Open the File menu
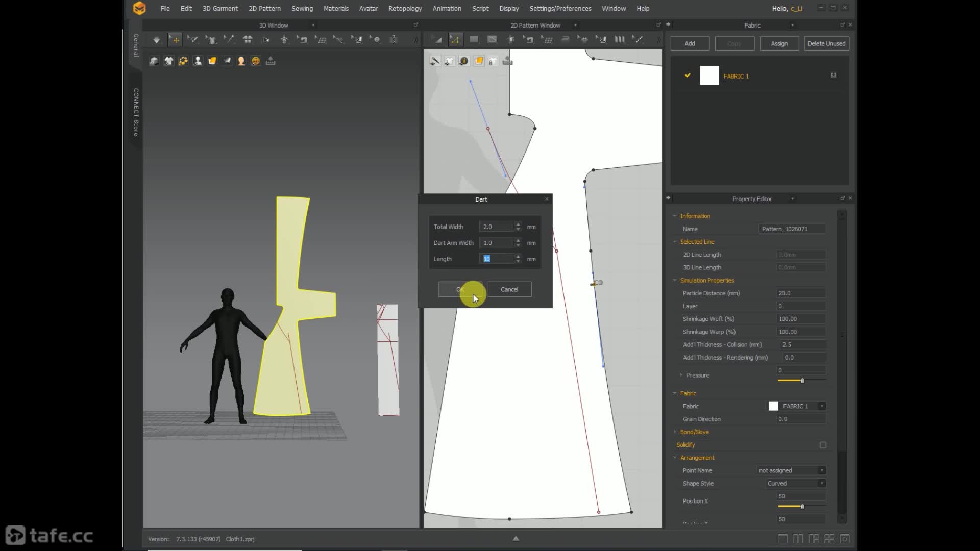980x551 pixels. click(165, 8)
